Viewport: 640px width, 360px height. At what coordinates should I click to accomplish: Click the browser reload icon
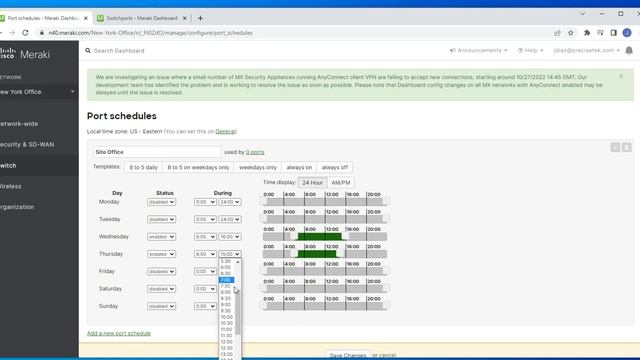pos(25,33)
